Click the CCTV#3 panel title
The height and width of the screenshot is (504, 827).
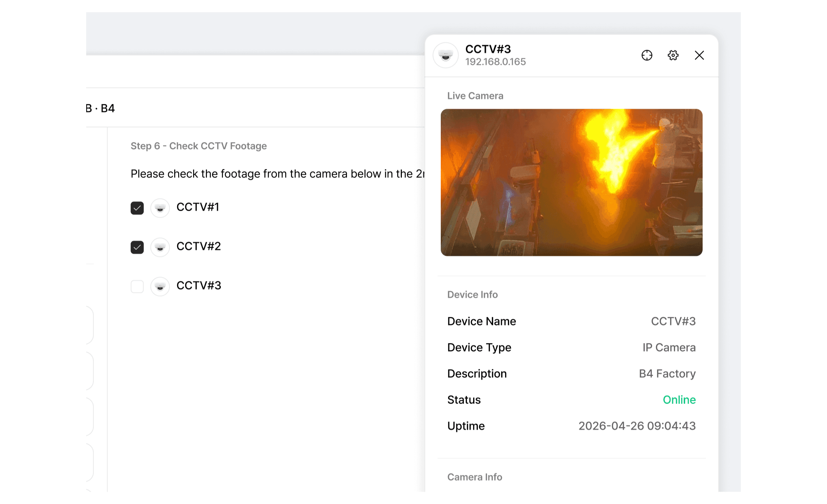click(x=488, y=49)
